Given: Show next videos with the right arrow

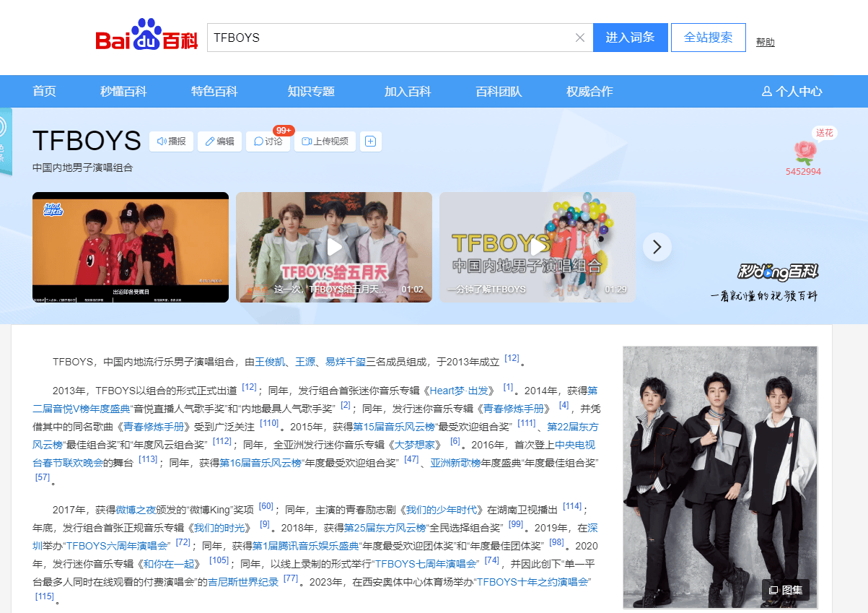Looking at the screenshot, I should point(657,247).
